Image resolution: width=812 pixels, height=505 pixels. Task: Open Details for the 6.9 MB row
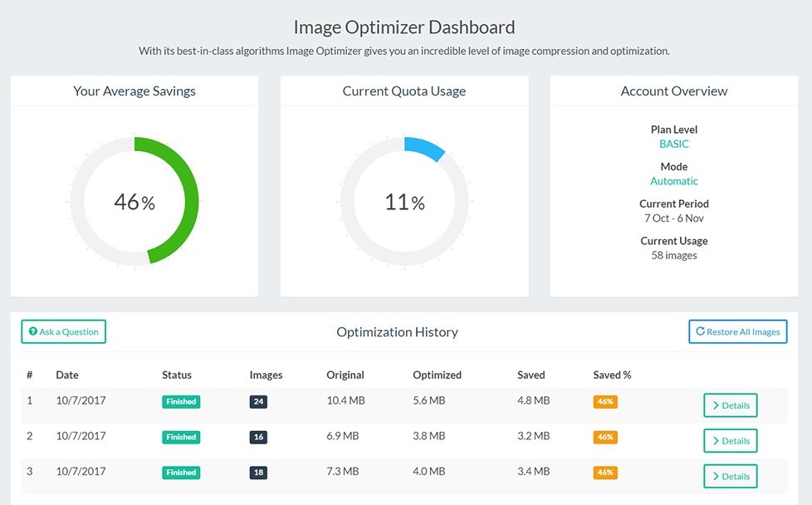click(730, 441)
